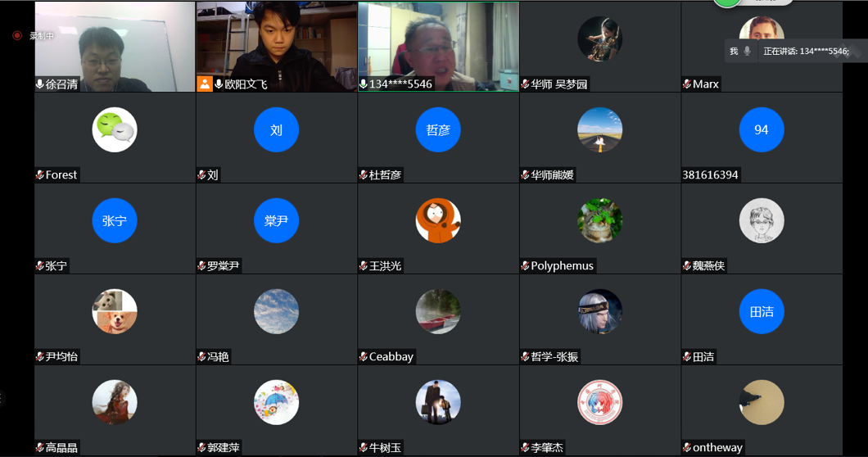Image resolution: width=868 pixels, height=457 pixels.
Task: Click the red recording indicator icon
Action: [17, 36]
